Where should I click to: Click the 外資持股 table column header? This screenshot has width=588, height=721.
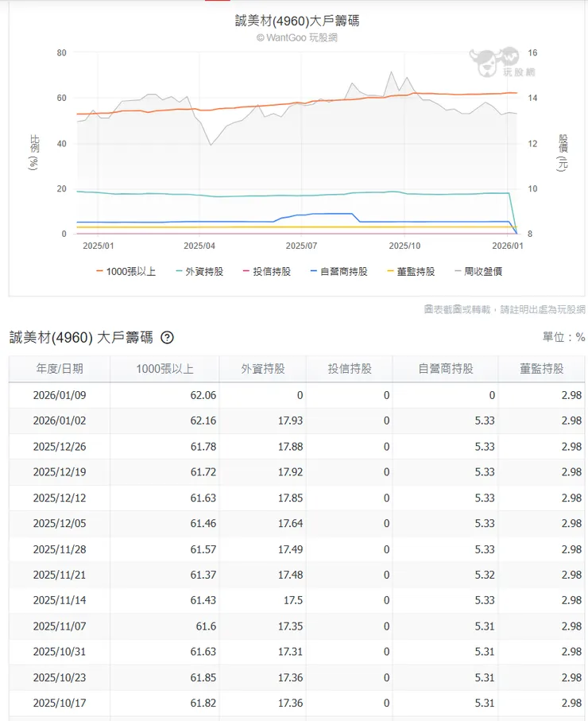(x=263, y=369)
